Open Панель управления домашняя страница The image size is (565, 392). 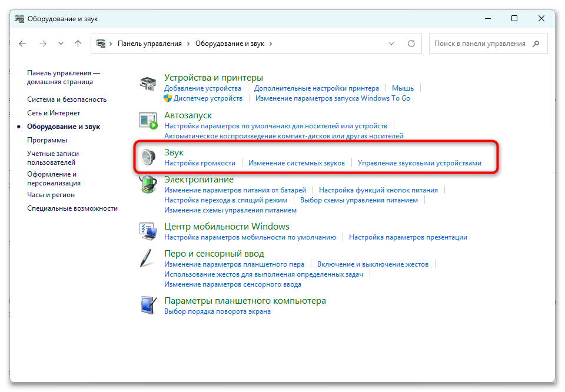pyautogui.click(x=64, y=78)
